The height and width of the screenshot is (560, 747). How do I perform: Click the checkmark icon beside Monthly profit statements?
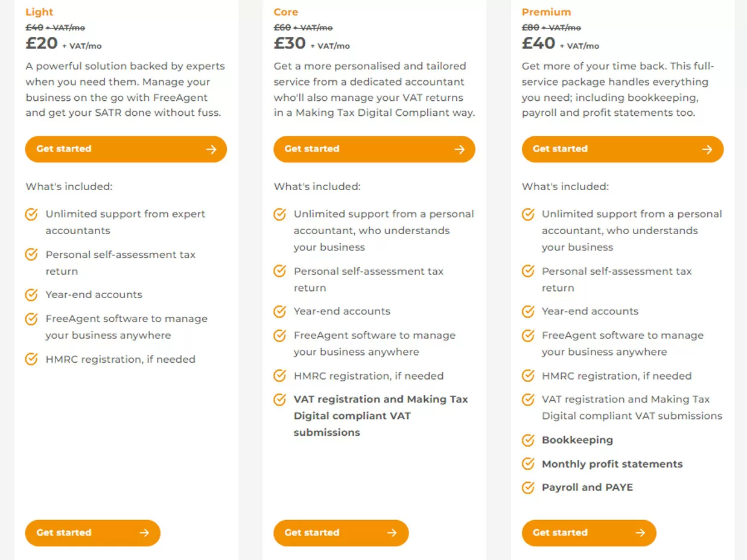528,464
